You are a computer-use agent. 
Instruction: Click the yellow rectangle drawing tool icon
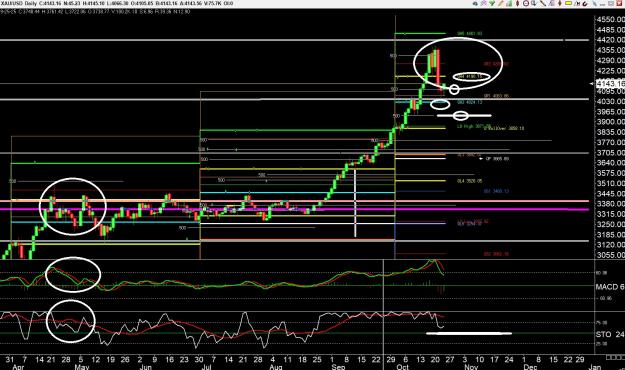click(568, 3)
